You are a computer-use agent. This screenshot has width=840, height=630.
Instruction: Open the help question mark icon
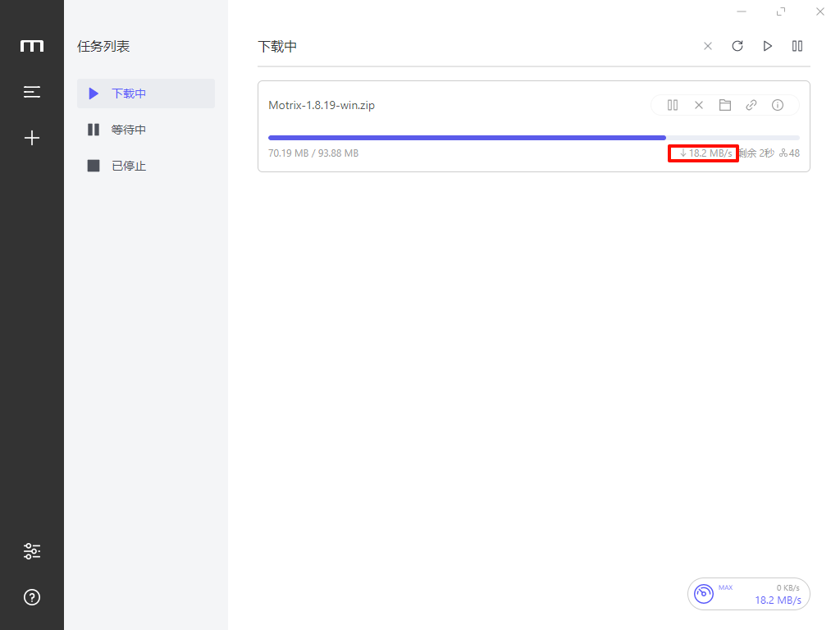[32, 597]
